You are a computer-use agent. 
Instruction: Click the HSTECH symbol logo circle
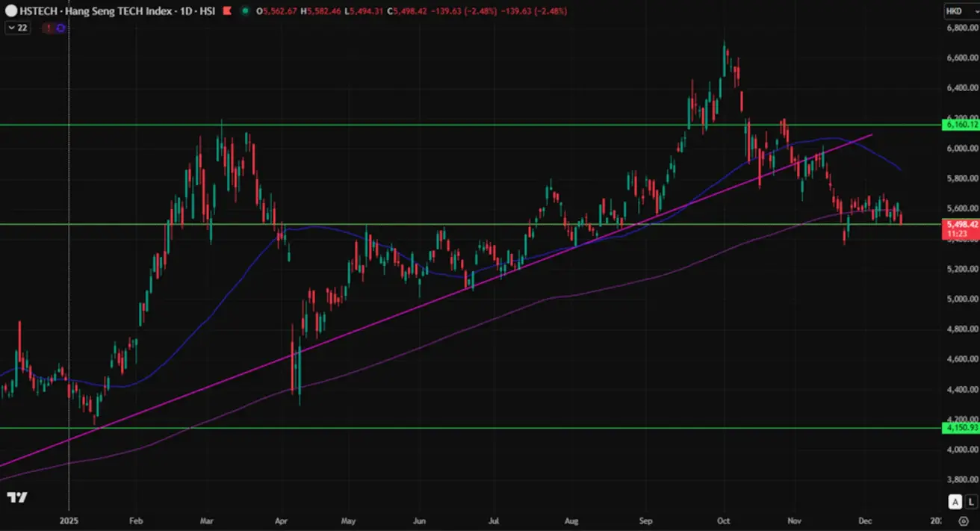[x=12, y=11]
